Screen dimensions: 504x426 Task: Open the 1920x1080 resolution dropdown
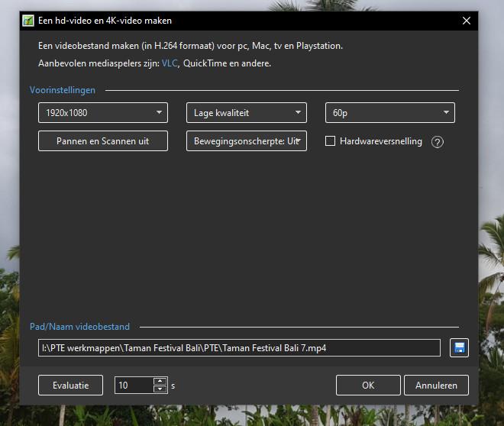[x=103, y=113]
